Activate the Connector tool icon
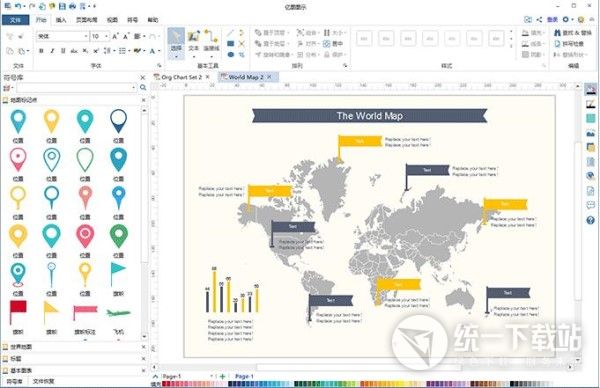Screen dimensions: 600x388 click(211, 41)
